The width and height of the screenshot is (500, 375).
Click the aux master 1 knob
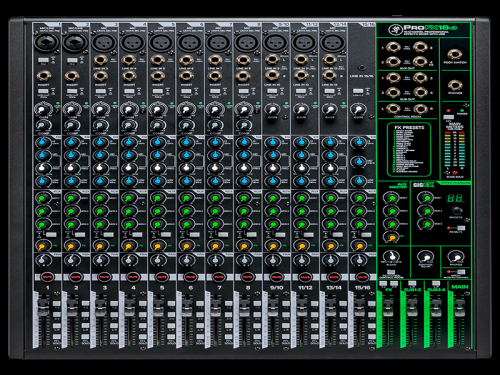pos(391,198)
